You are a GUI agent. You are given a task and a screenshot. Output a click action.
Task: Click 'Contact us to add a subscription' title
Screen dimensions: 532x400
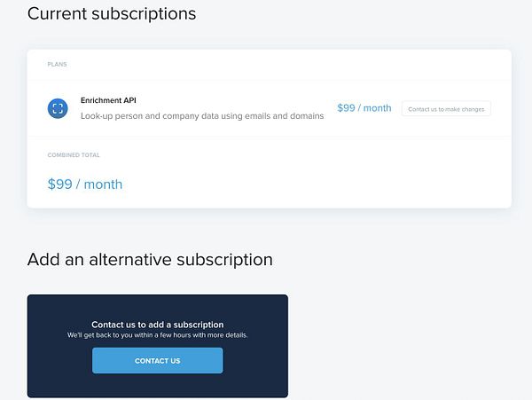point(158,325)
